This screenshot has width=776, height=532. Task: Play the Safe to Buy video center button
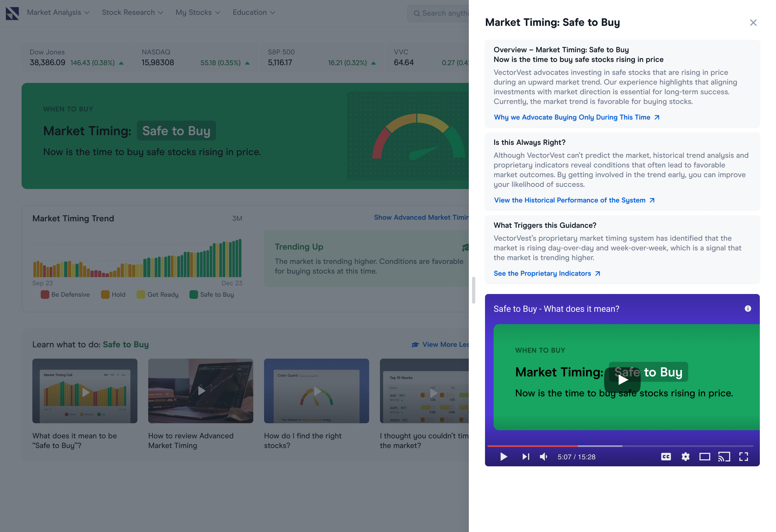(622, 380)
